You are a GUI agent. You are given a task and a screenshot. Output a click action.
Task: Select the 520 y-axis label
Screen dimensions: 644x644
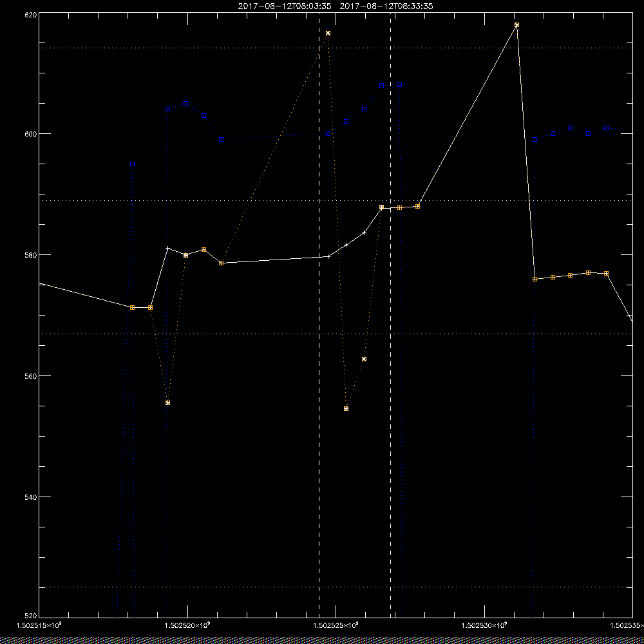click(x=31, y=616)
